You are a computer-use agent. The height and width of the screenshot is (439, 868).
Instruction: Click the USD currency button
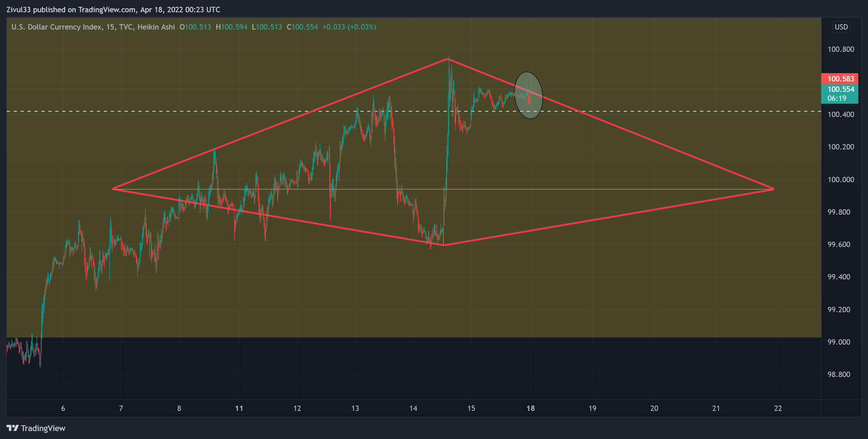(841, 27)
